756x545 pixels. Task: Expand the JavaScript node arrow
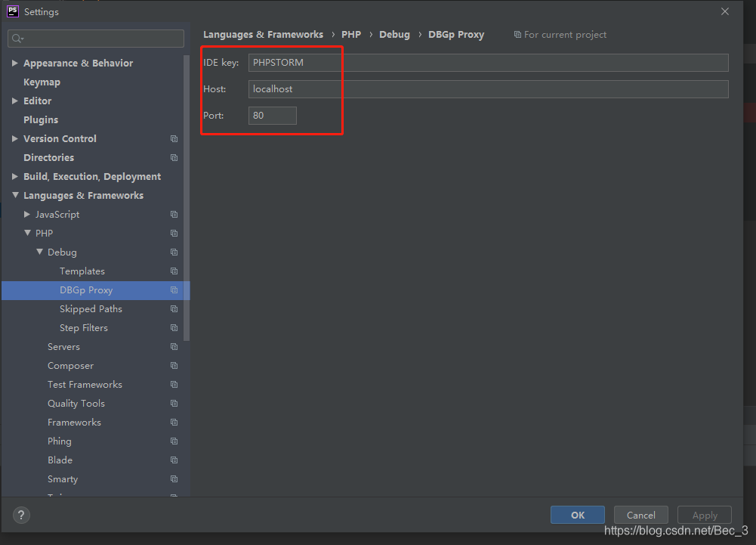click(x=27, y=214)
